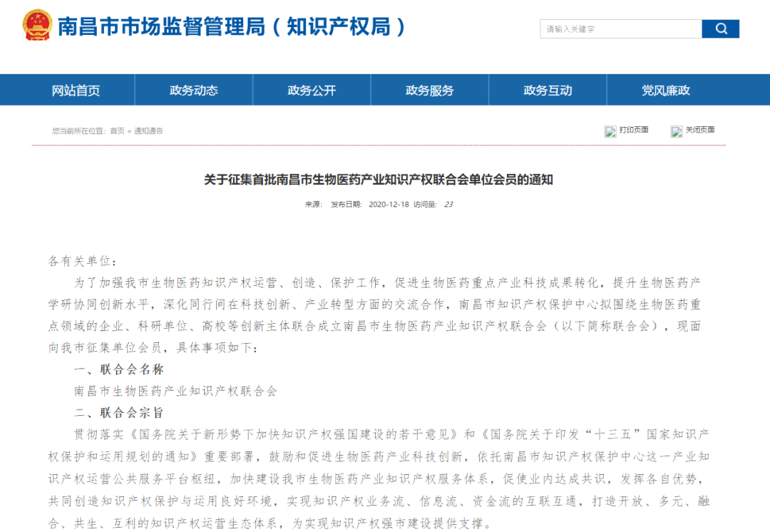The height and width of the screenshot is (532, 770).
Task: Click the 打印页面 link
Action: [x=634, y=130]
